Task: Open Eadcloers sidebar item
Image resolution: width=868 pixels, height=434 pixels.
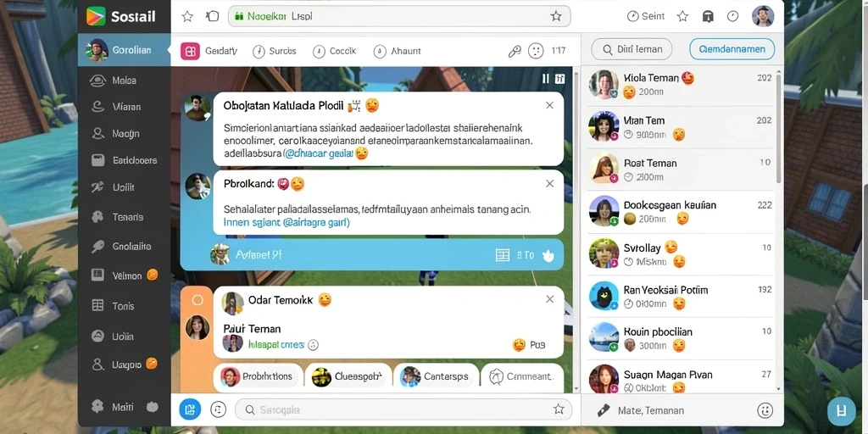Action: (x=124, y=160)
